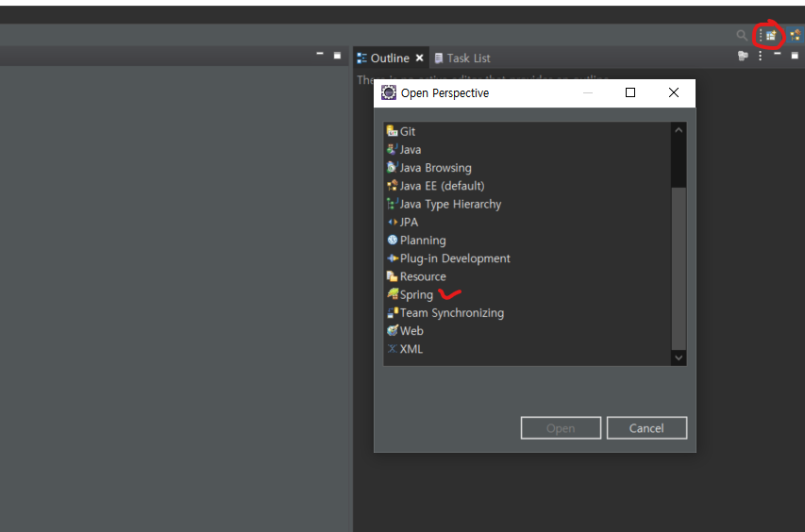Close the Open Perspective dialog
The height and width of the screenshot is (532, 805).
[x=674, y=92]
